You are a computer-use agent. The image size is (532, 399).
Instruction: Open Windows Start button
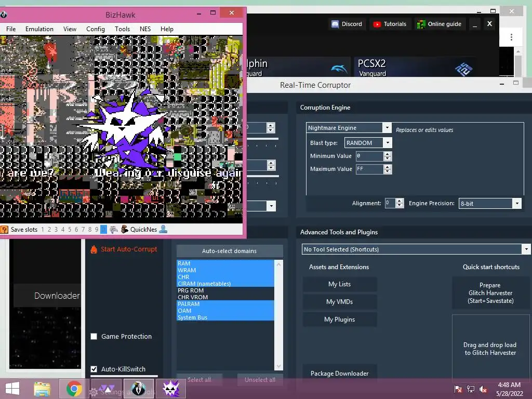click(x=12, y=389)
